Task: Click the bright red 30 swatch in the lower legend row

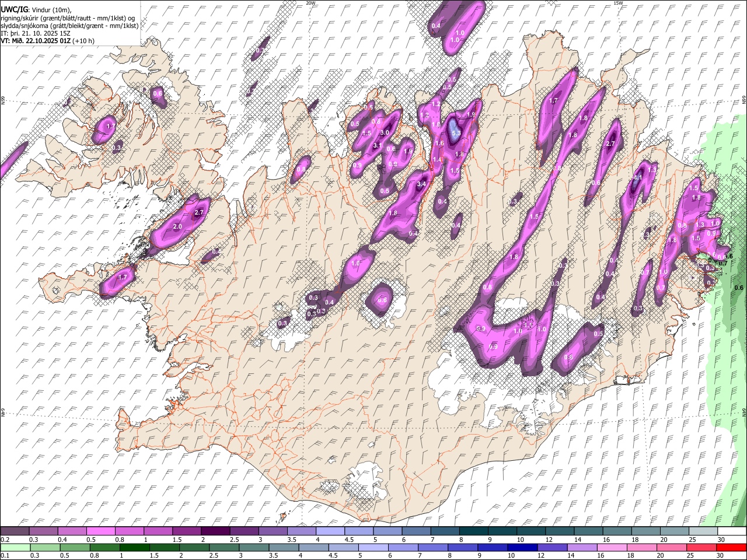Action: point(732,548)
